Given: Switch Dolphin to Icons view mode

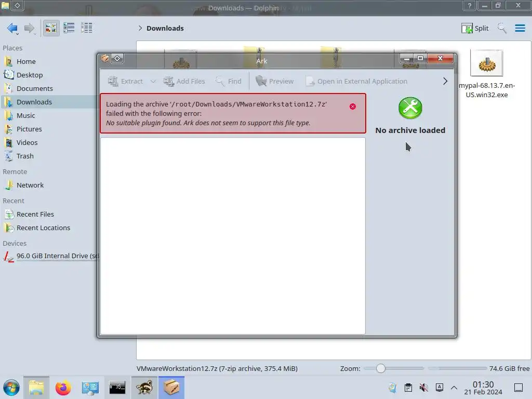Looking at the screenshot, I should [51, 28].
